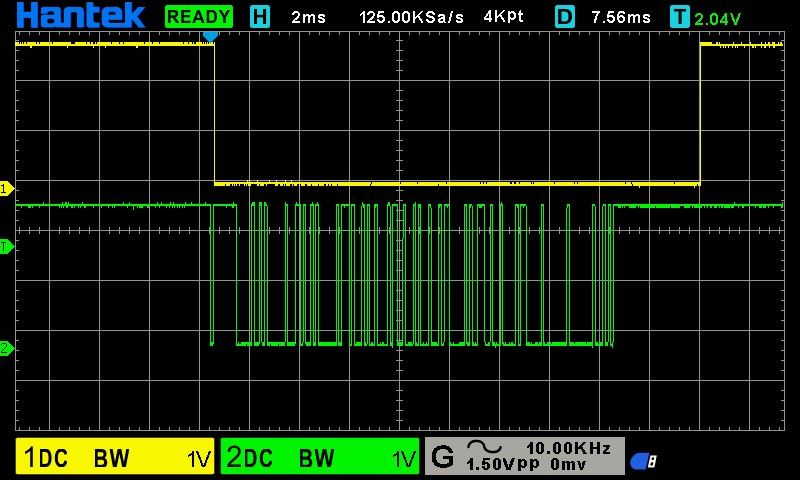This screenshot has height=480, width=800.
Task: Click the green channel 2 ground marker
Action: pos(7,349)
